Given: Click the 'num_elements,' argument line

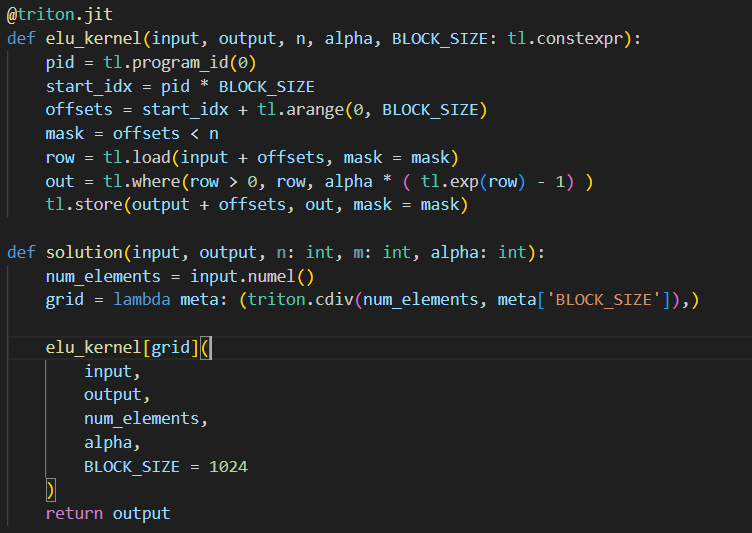Looking at the screenshot, I should (146, 419).
